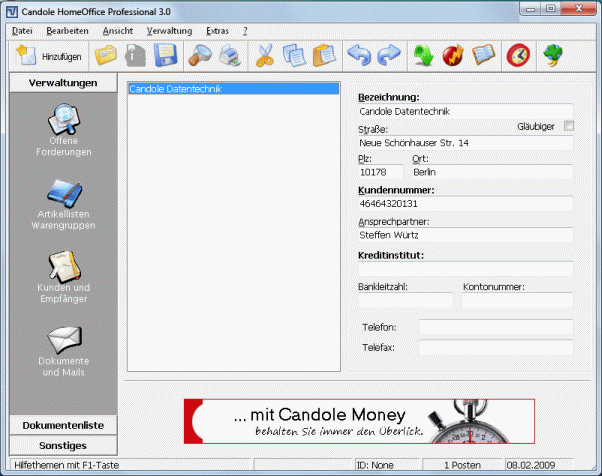Click the printer icon in toolbar
The width and height of the screenshot is (602, 476).
pyautogui.click(x=230, y=56)
